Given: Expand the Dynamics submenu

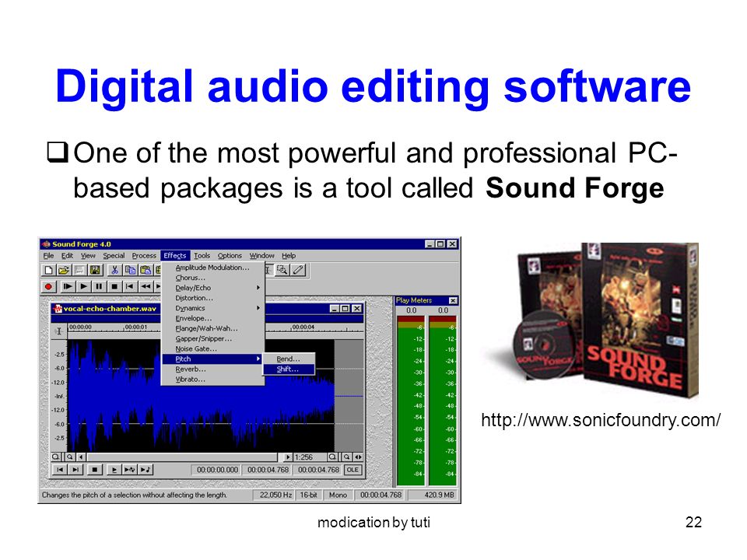Looking at the screenshot, I should click(213, 308).
